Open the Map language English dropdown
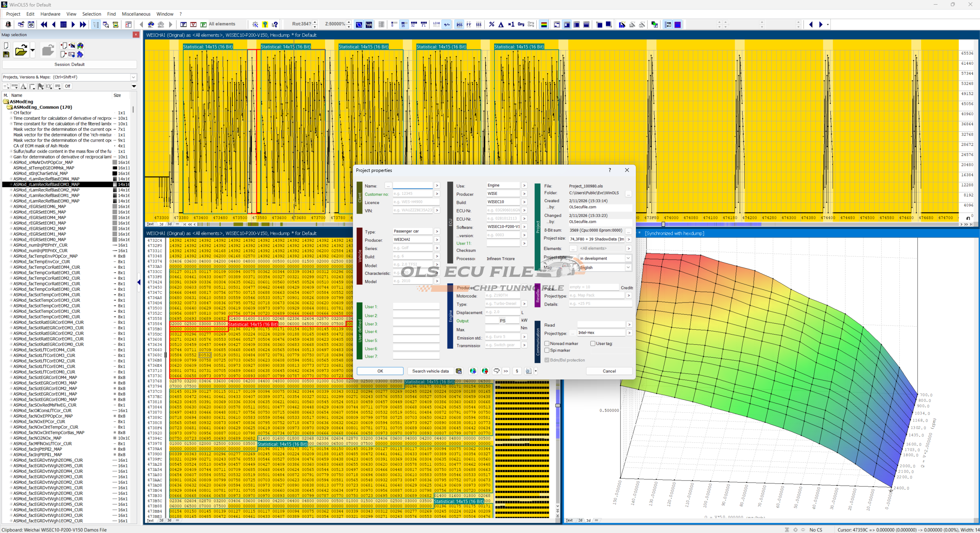This screenshot has height=533, width=980. [628, 268]
